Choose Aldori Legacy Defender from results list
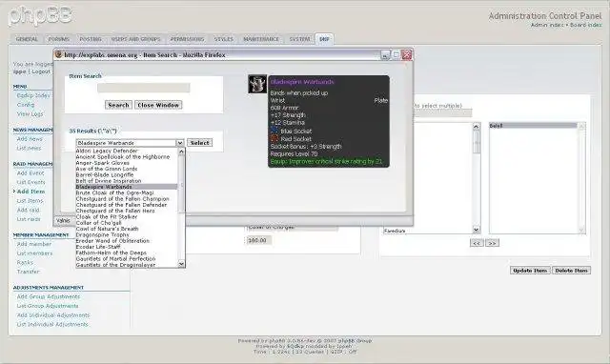The image size is (610, 364). [x=127, y=151]
